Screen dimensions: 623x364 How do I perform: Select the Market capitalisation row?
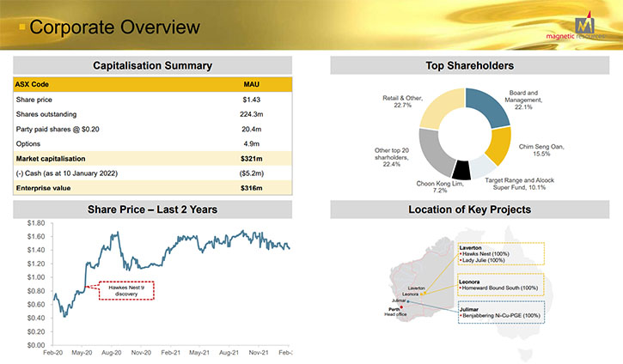pos(152,159)
